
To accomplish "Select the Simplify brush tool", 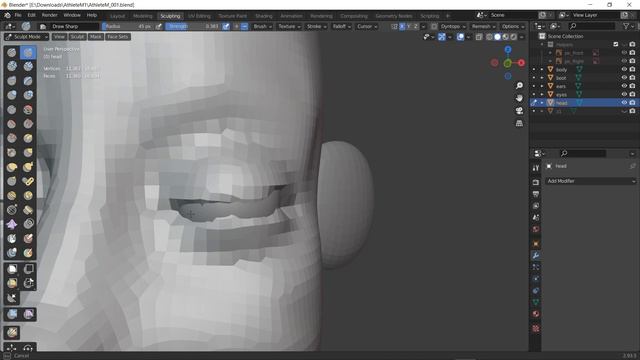I will pos(28,224).
